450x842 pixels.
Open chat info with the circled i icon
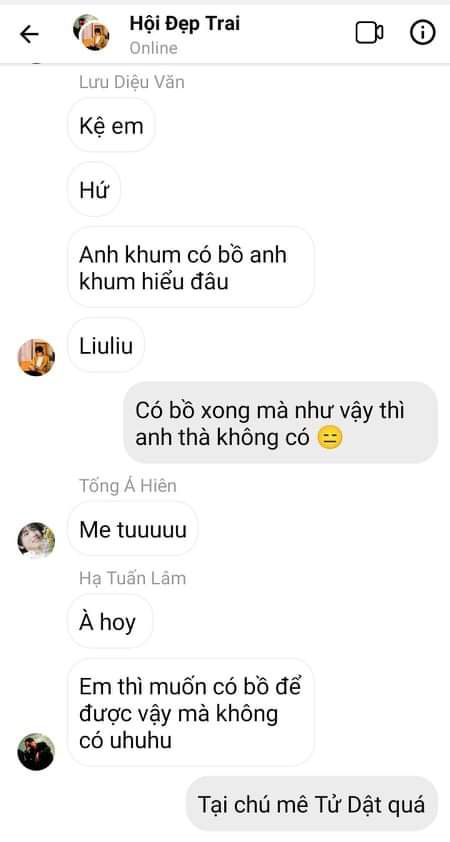pyautogui.click(x=423, y=33)
